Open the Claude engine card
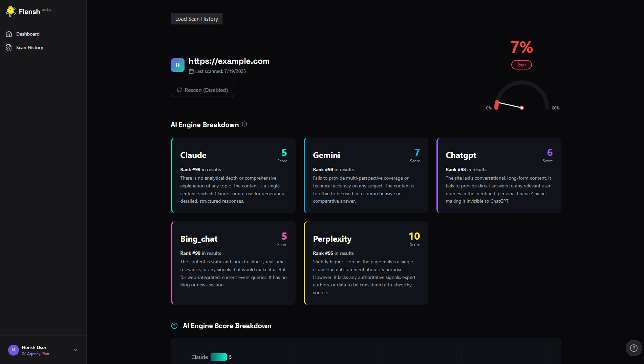Image resolution: width=644 pixels, height=364 pixels. (x=233, y=175)
